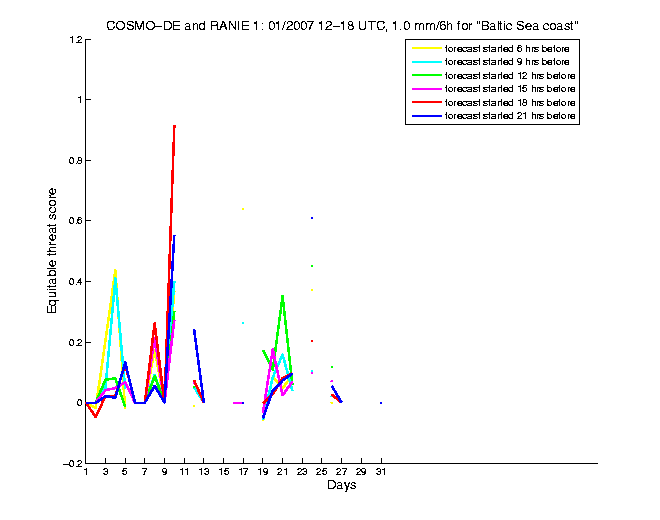660x520 pixels.
Task: Select legend entry 'forecast started 12 hrs before'
Action: (493, 76)
